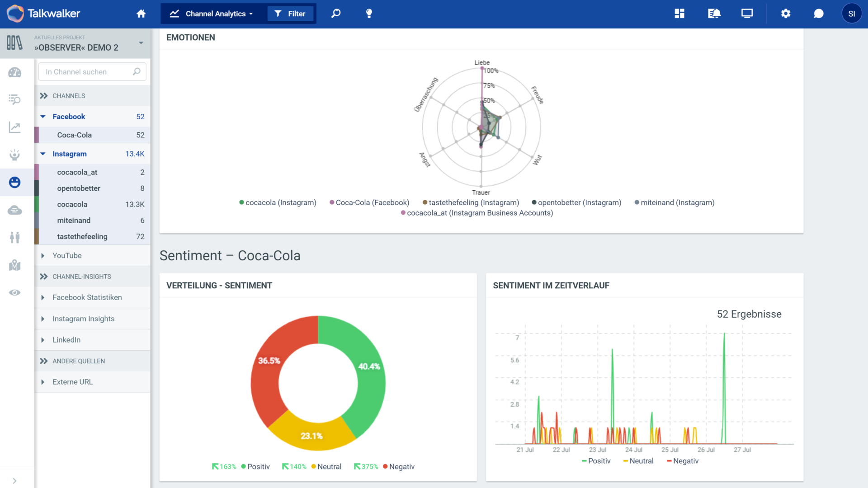
Task: Collapse the Instagram channel group
Action: [x=43, y=154]
